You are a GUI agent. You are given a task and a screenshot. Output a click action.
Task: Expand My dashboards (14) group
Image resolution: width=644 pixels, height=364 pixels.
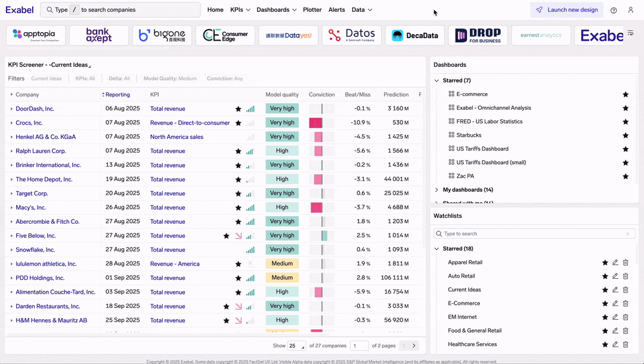coord(436,190)
